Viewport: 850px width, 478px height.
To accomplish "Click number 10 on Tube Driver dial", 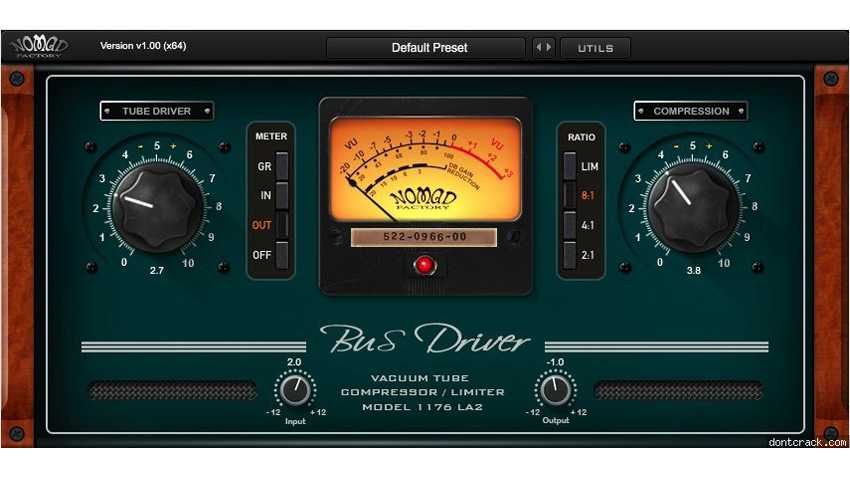I will (x=188, y=263).
